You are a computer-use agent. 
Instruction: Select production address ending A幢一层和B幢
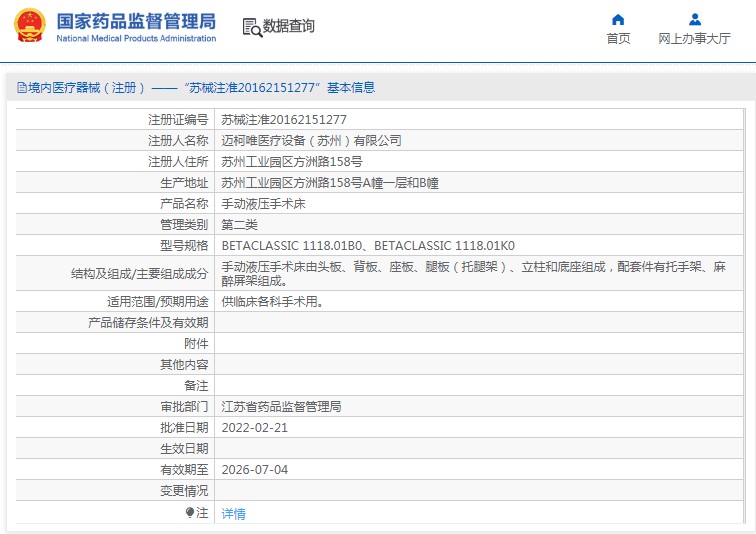[330, 183]
